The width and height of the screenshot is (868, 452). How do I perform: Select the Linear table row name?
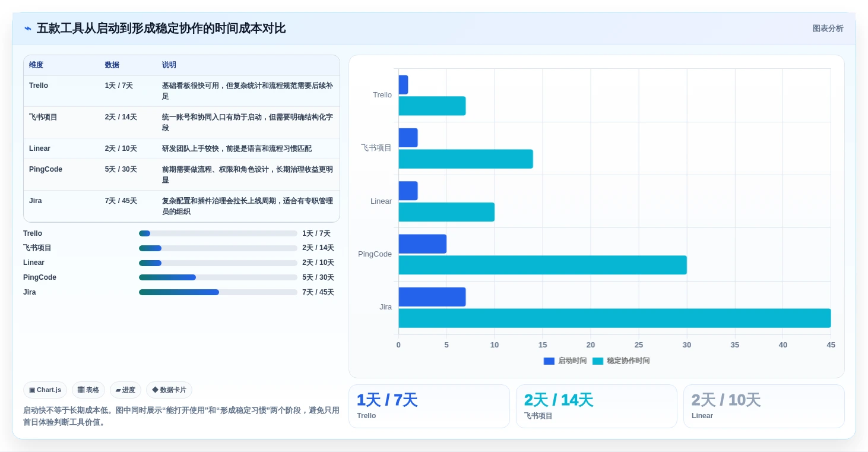click(40, 148)
